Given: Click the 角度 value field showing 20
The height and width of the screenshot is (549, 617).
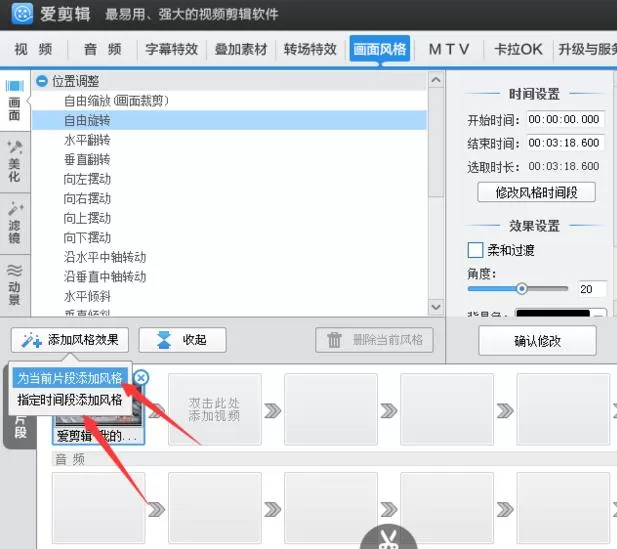Looking at the screenshot, I should click(591, 289).
